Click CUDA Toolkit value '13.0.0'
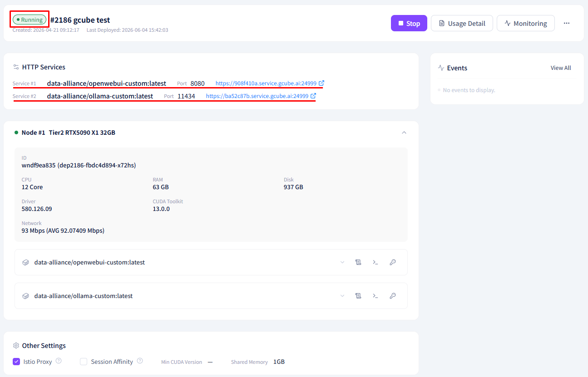 (161, 209)
